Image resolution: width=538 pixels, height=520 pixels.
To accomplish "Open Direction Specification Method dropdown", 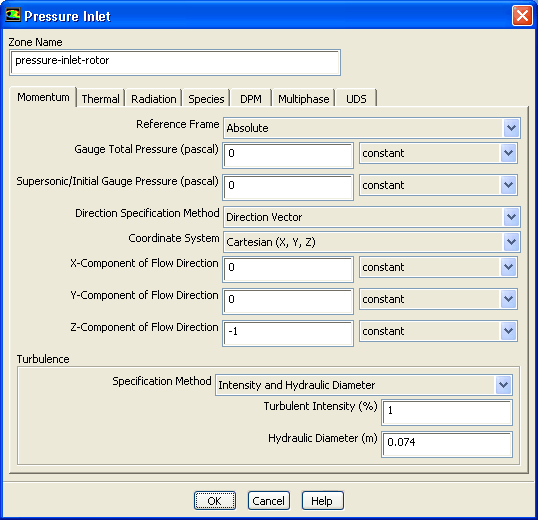I will (511, 217).
